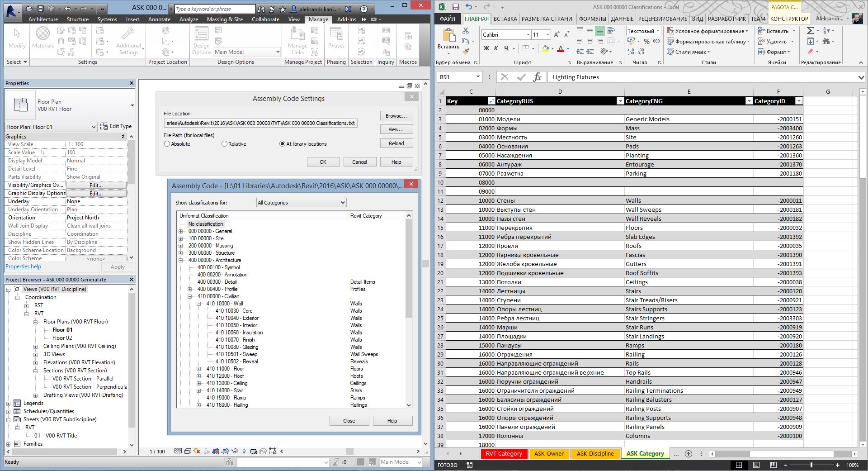Open Calibri font name dropdown
This screenshot has width=868, height=471.
(x=528, y=34)
